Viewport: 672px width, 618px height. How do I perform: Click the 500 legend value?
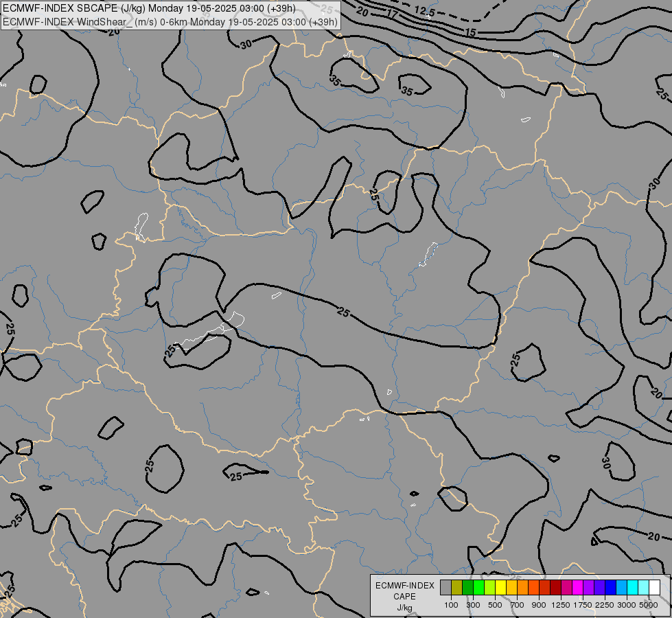(495, 605)
